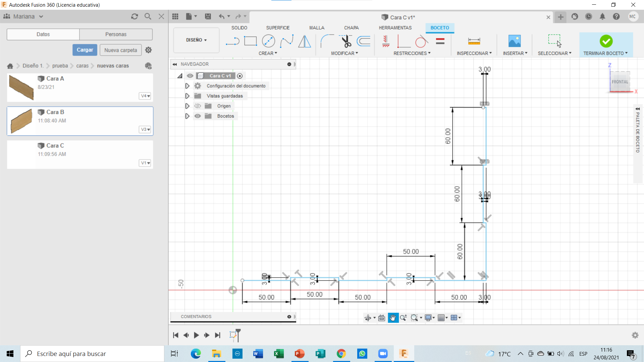Open the Cara A version V4 dropdown
This screenshot has width=644, height=362.
point(145,96)
